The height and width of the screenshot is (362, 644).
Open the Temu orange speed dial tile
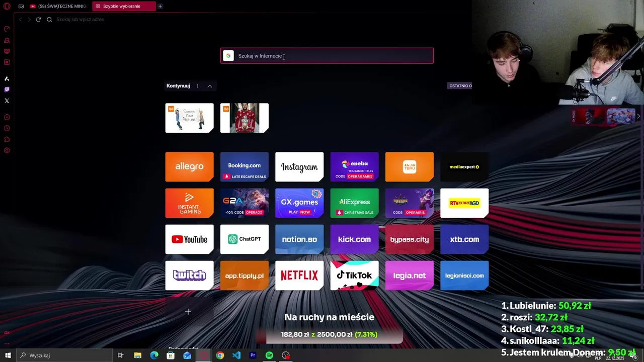coord(410,167)
